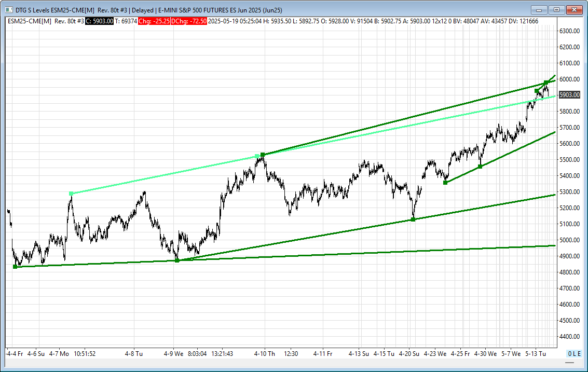588x372 pixels.
Task: Select the trendline anchor at the 4-30 We low
Action: coord(480,167)
